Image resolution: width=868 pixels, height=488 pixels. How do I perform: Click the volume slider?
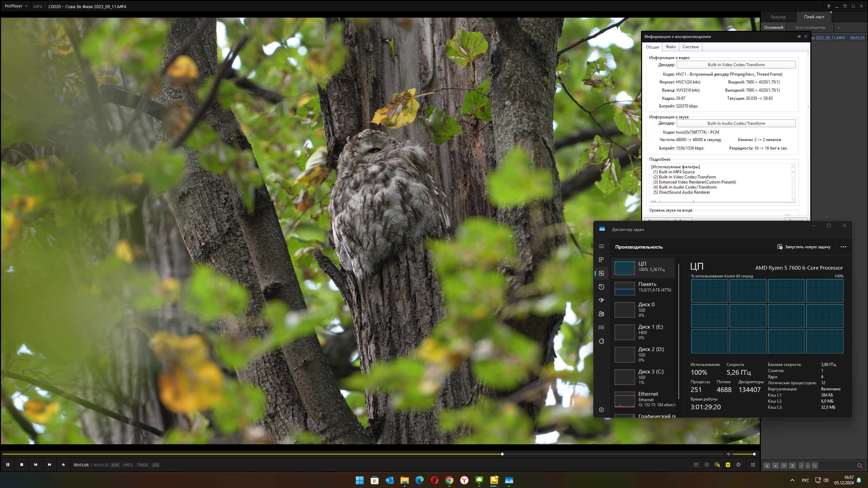743,454
